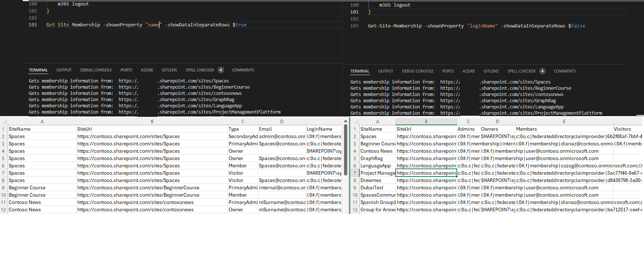This screenshot has height=278, width=644.
Task: Click the SecondaryAd type cell
Action: click(243, 136)
